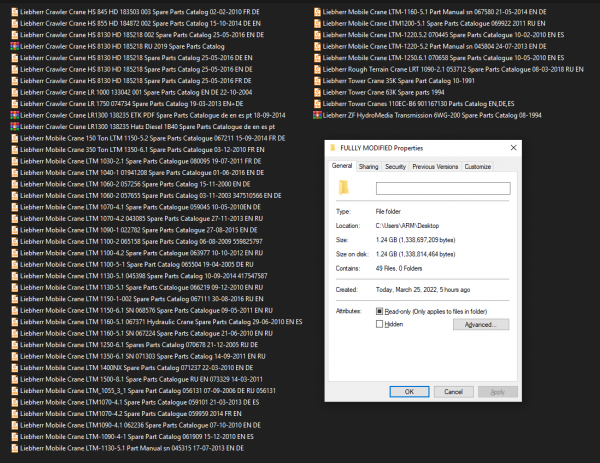Switch to Previous Versions tab
The height and width of the screenshot is (463, 600).
coord(435,166)
